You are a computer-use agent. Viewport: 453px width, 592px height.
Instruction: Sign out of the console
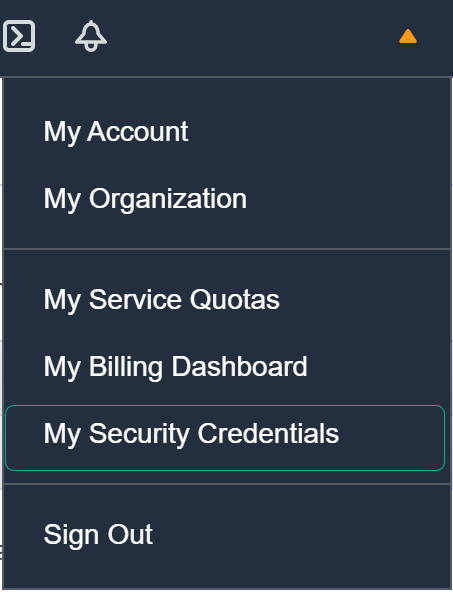click(98, 535)
